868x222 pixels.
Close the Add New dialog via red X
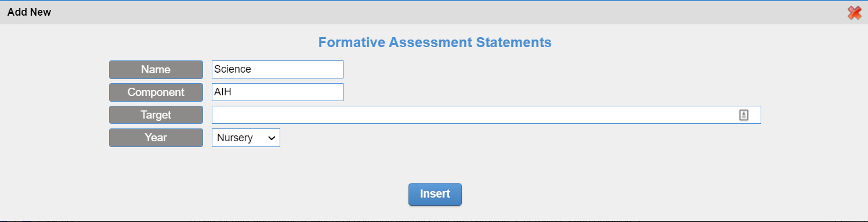click(854, 12)
